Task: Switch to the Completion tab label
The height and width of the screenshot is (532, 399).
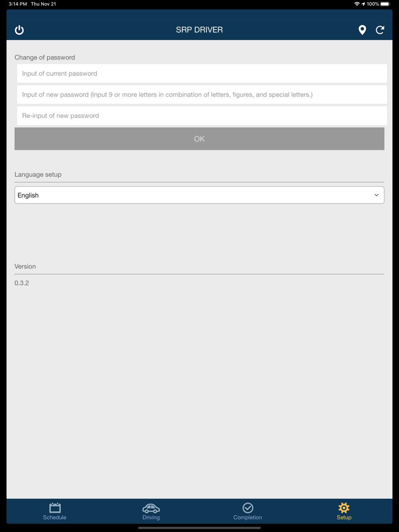Action: click(x=248, y=517)
